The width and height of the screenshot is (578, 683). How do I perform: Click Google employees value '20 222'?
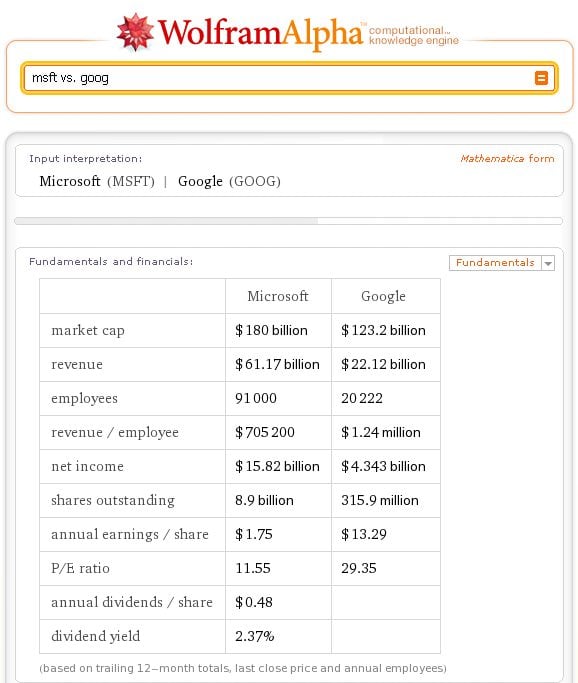point(362,398)
